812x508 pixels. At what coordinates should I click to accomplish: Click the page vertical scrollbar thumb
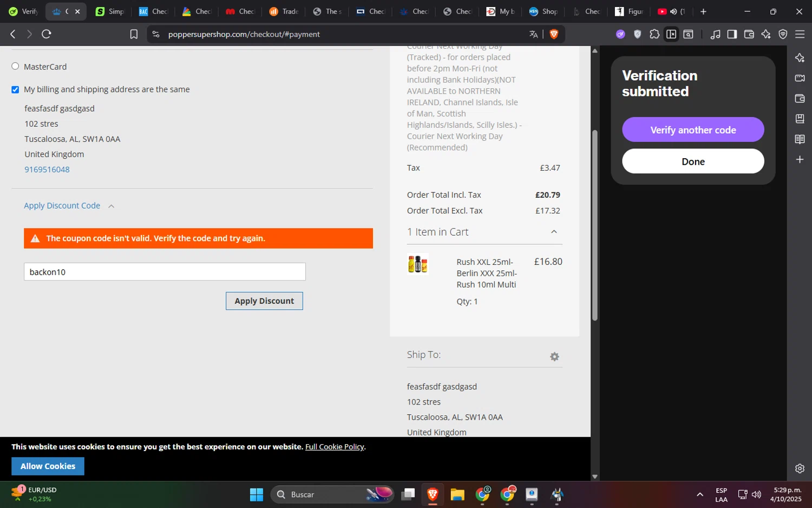pos(595,225)
